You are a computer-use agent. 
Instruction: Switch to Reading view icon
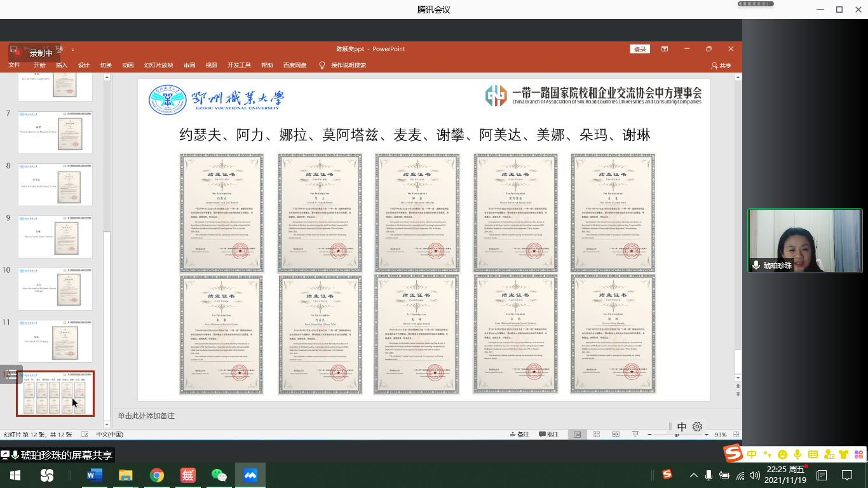[x=616, y=435]
